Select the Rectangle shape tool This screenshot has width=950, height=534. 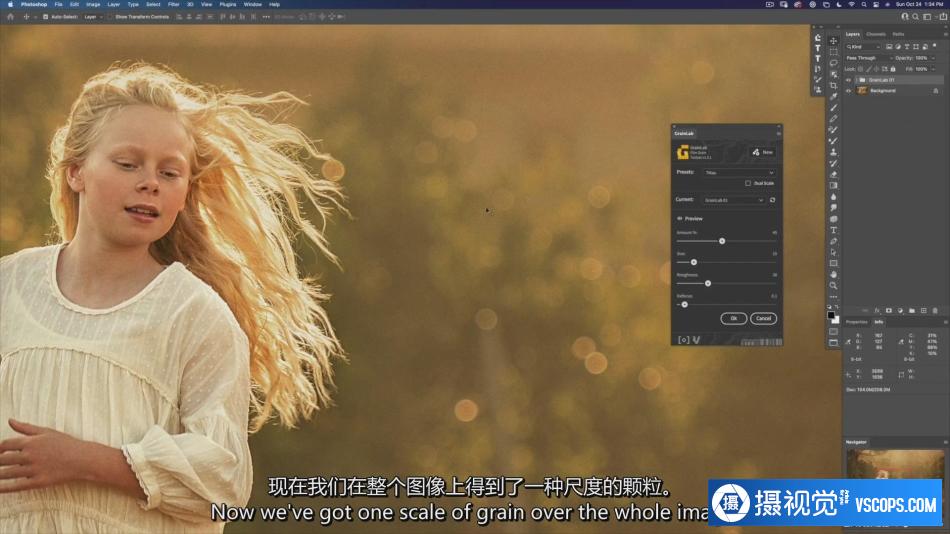(834, 264)
